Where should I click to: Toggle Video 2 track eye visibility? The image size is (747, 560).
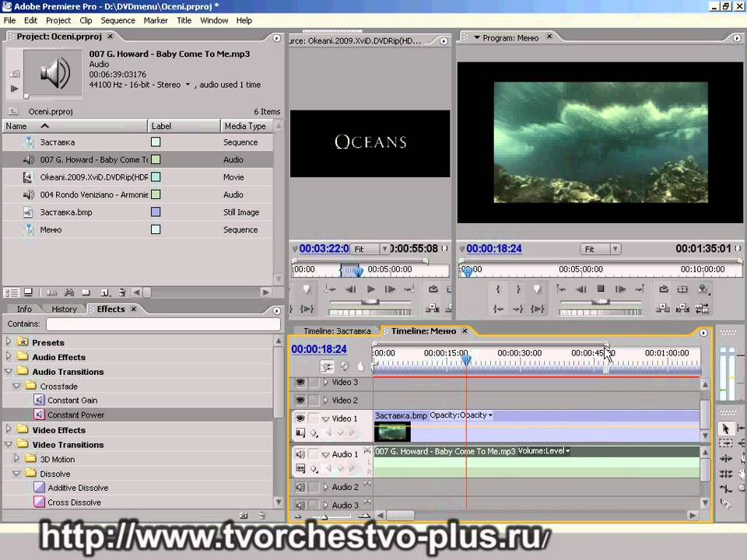(x=300, y=400)
